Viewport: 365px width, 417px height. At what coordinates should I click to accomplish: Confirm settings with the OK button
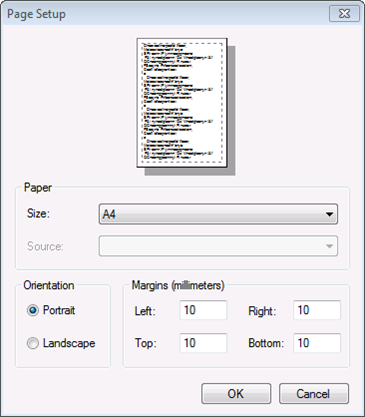click(x=236, y=394)
